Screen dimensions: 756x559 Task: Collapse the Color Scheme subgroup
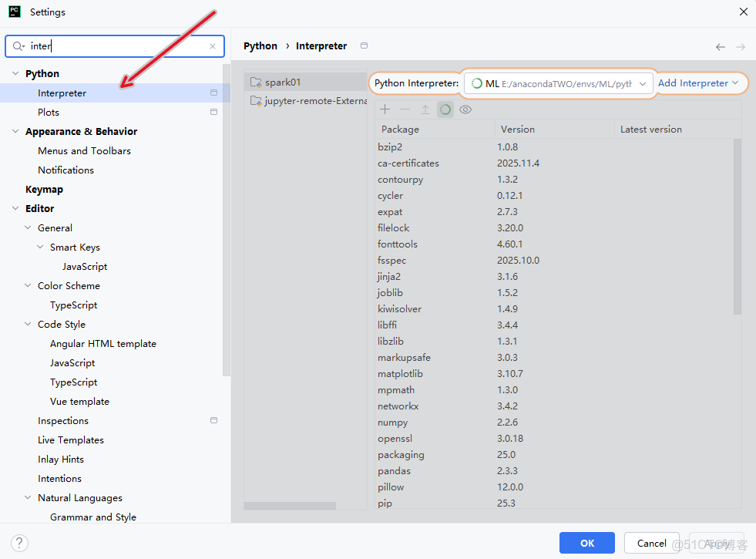click(x=28, y=285)
